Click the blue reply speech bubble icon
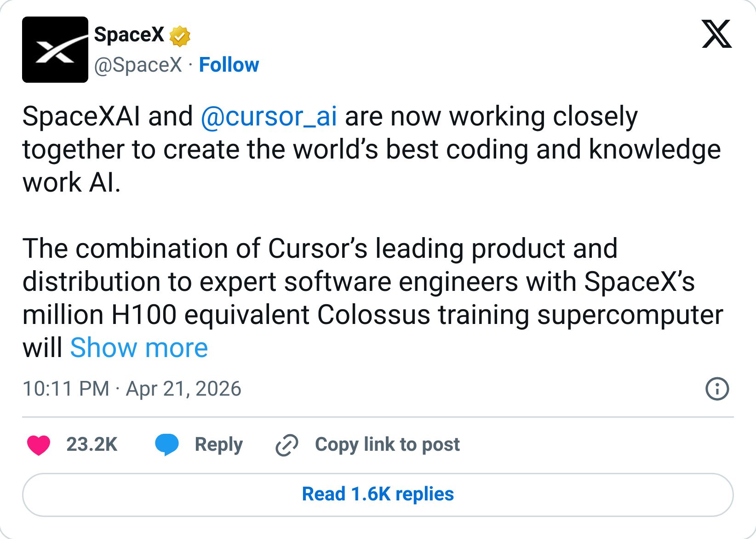Image resolution: width=756 pixels, height=539 pixels. point(167,443)
